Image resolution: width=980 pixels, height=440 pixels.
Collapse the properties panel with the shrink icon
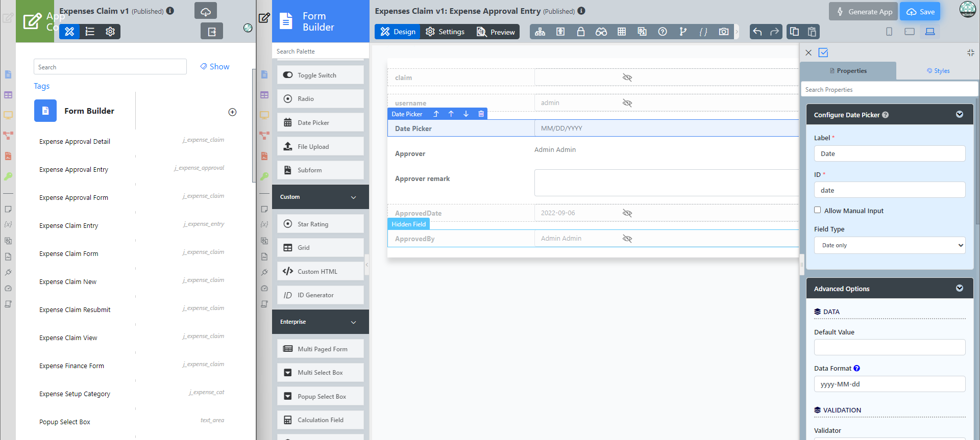coord(971,53)
